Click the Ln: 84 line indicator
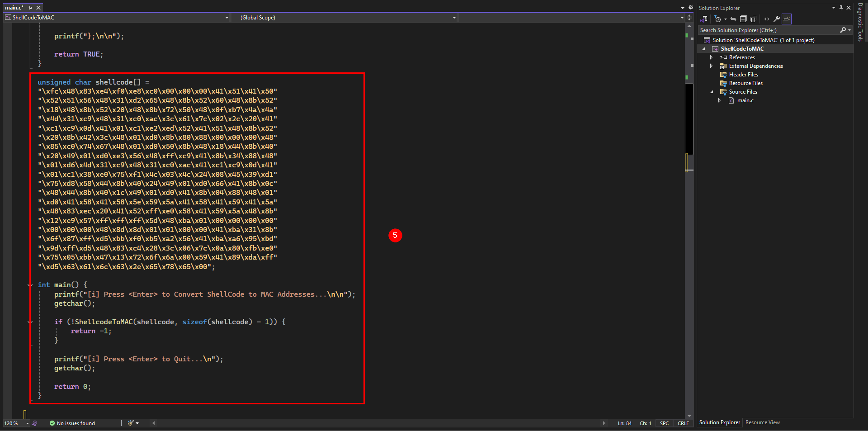This screenshot has height=431, width=868. tap(625, 423)
